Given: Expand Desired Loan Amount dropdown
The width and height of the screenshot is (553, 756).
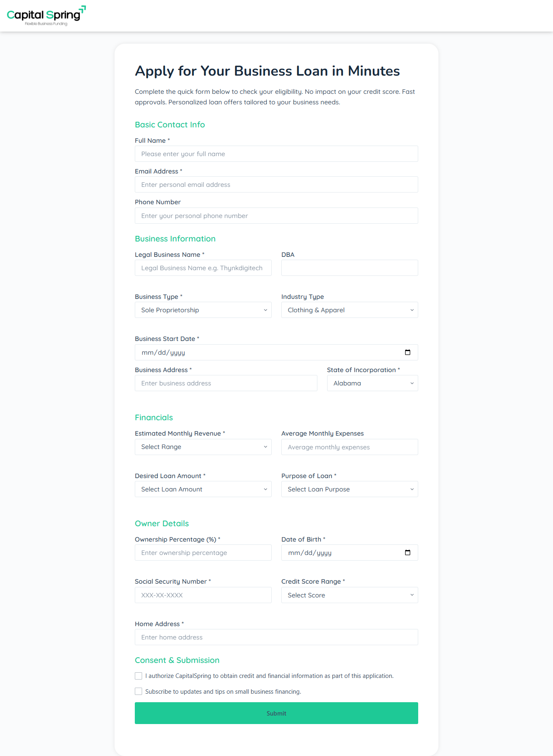Looking at the screenshot, I should coord(203,489).
